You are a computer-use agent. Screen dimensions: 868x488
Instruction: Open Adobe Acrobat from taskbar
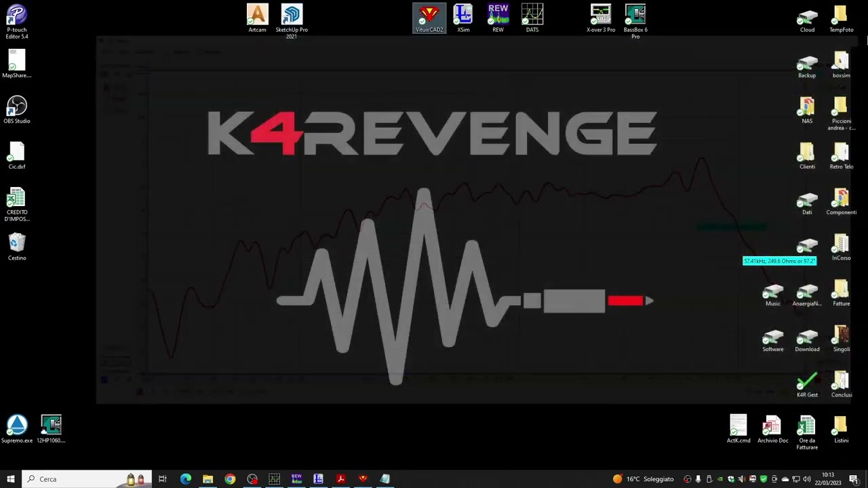[340, 479]
